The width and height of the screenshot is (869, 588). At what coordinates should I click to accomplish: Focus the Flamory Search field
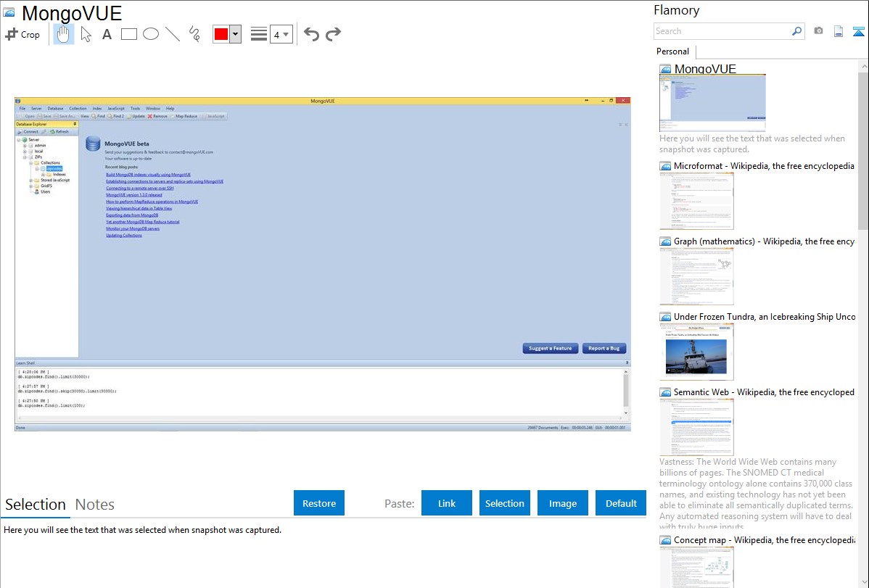722,31
